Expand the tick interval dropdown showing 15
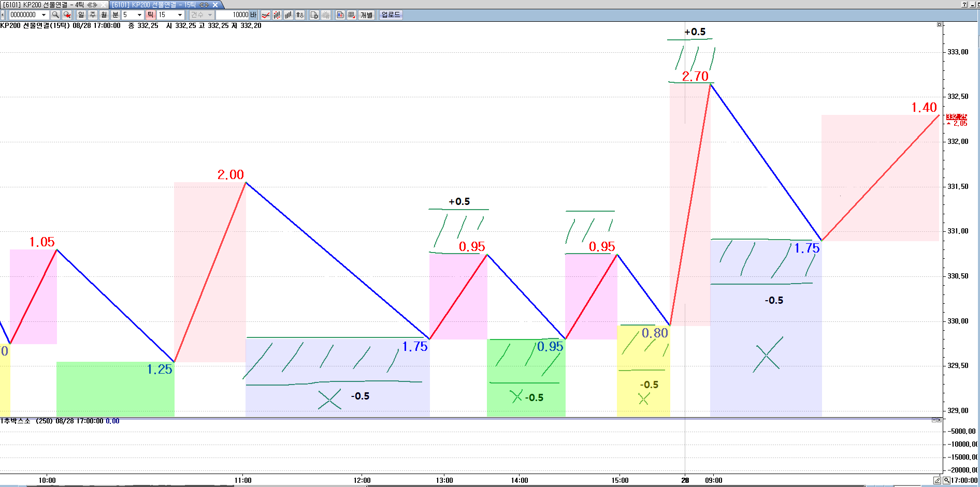Screen dimensions: 980x487 tap(180, 15)
